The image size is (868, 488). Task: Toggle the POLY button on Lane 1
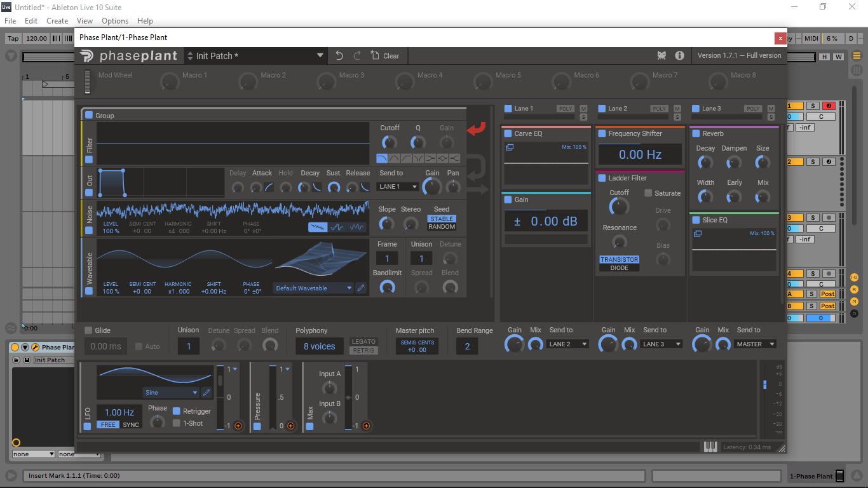click(566, 109)
